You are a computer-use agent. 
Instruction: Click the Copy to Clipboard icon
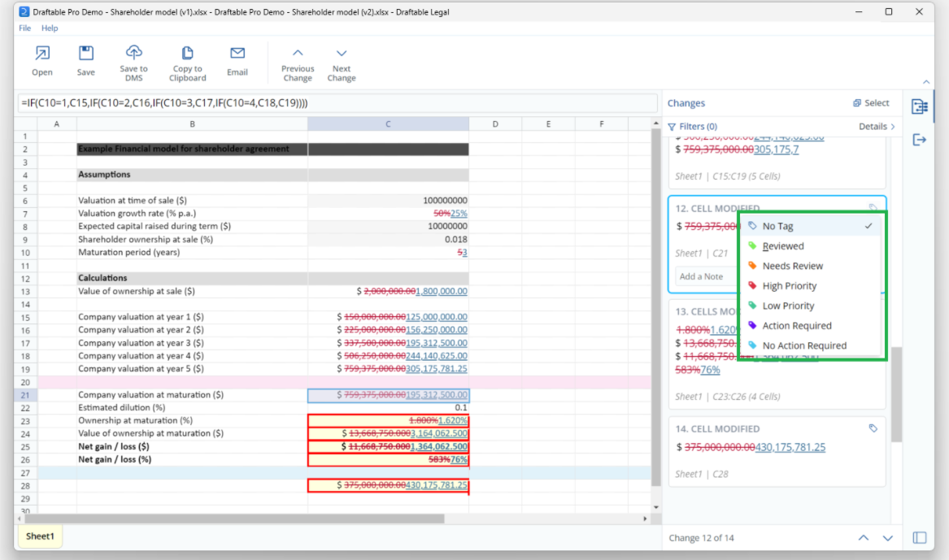188,53
